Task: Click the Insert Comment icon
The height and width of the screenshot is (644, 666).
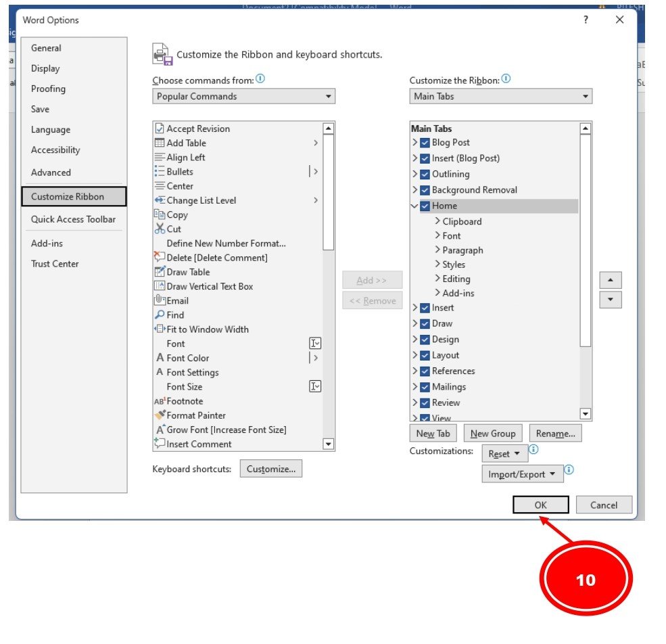Action: click(x=160, y=443)
